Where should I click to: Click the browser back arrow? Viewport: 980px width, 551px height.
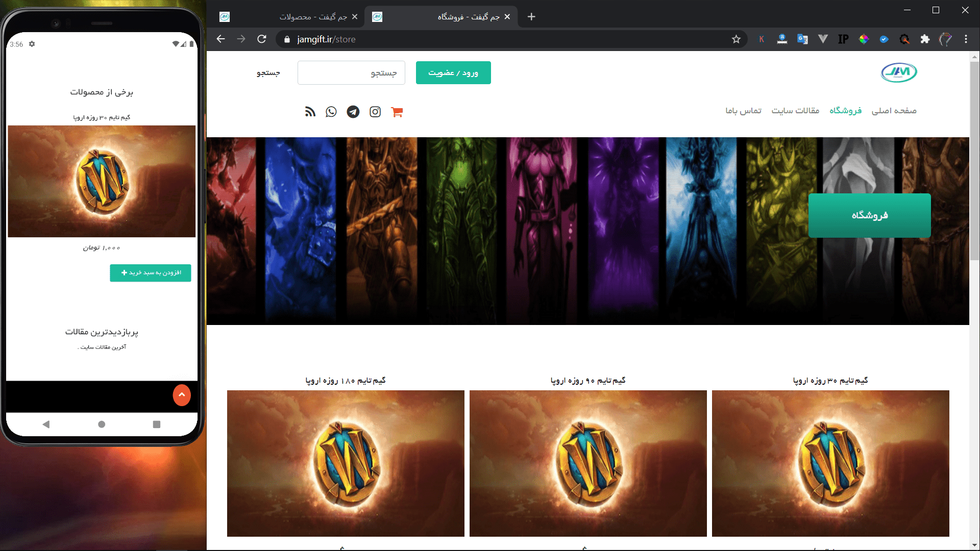pyautogui.click(x=220, y=39)
